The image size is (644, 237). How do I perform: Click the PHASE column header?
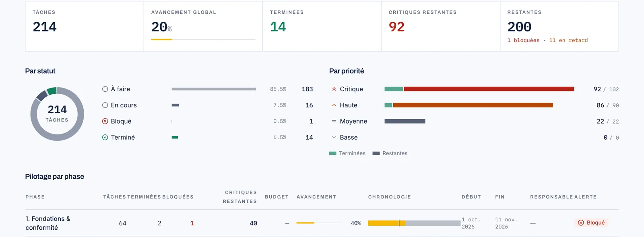pos(35,197)
